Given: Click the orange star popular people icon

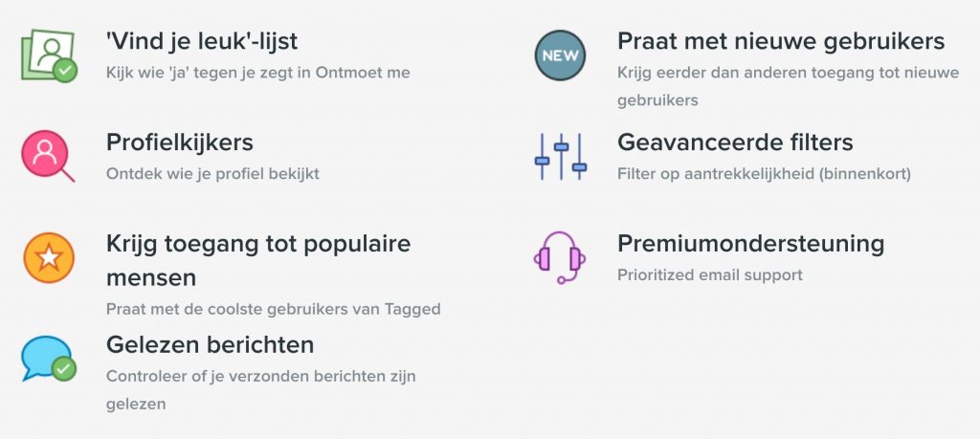Looking at the screenshot, I should [48, 258].
